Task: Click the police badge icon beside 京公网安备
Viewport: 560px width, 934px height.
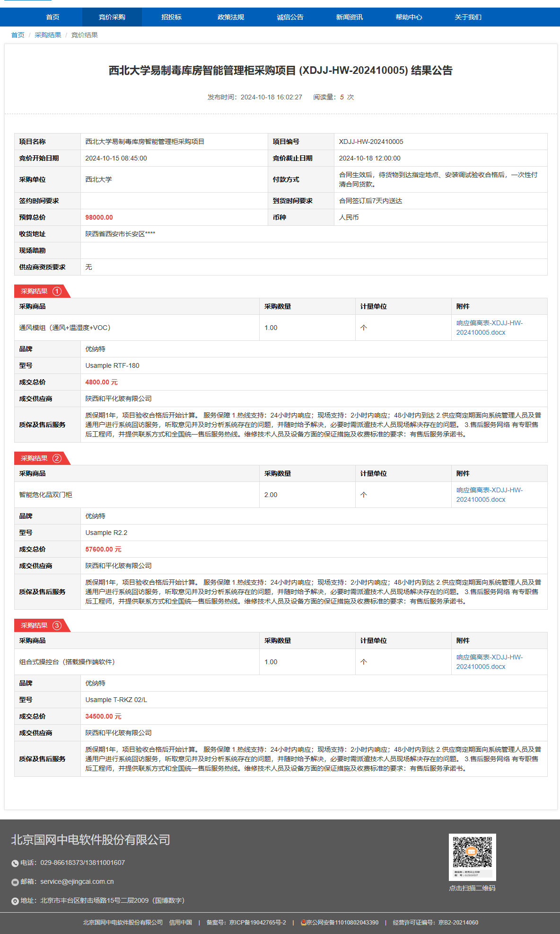Action: pyautogui.click(x=303, y=922)
